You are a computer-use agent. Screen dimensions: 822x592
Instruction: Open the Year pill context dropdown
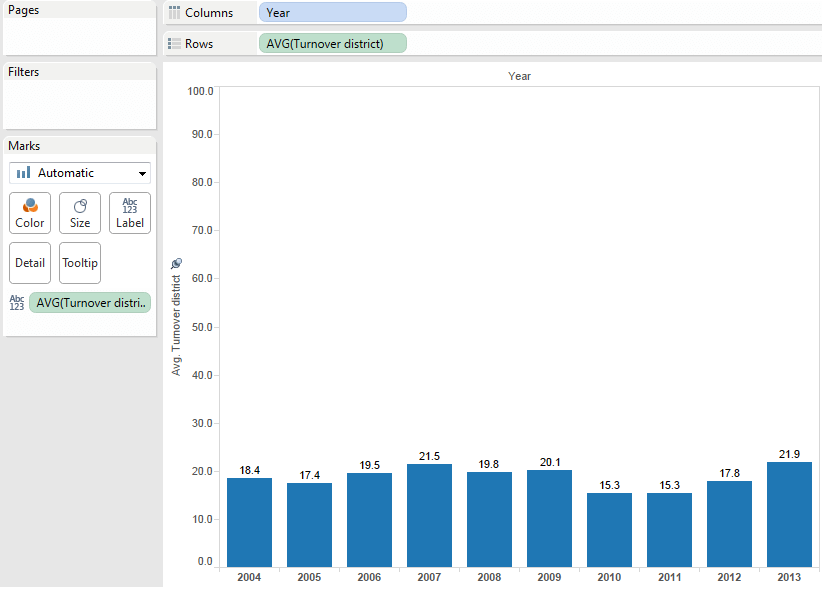pos(399,12)
